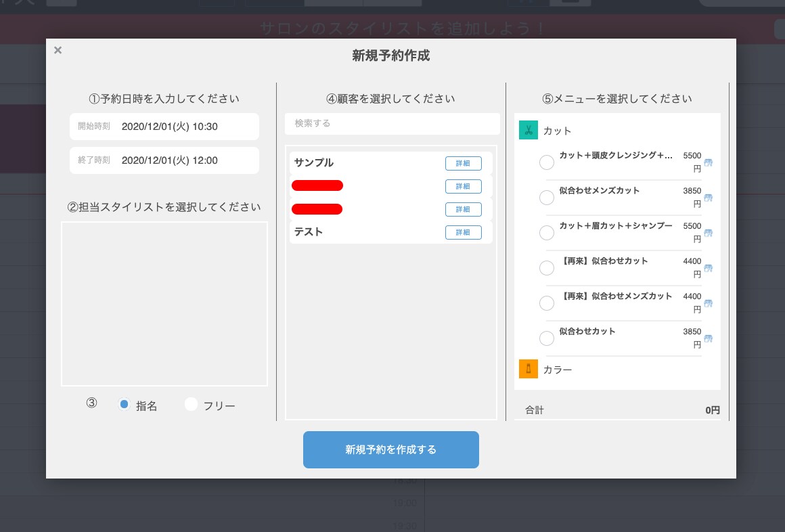785x532 pixels.
Task: Click the 新規予約作成 dialog title
Action: pos(391,56)
